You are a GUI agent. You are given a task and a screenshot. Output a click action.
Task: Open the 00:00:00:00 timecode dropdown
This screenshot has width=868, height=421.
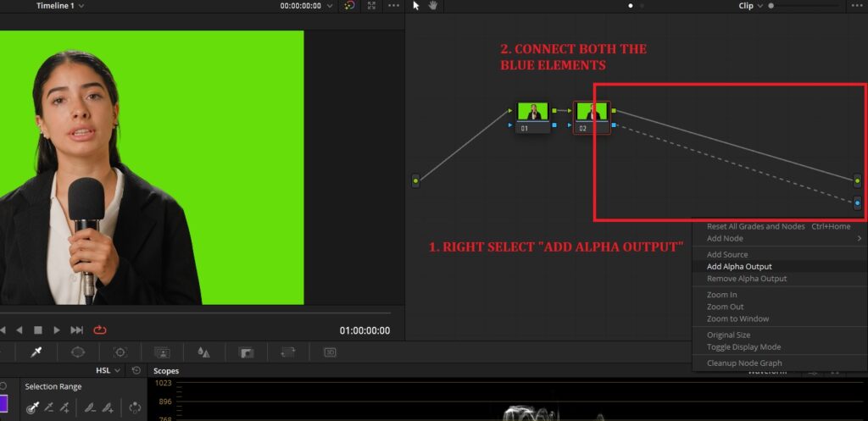(x=307, y=6)
